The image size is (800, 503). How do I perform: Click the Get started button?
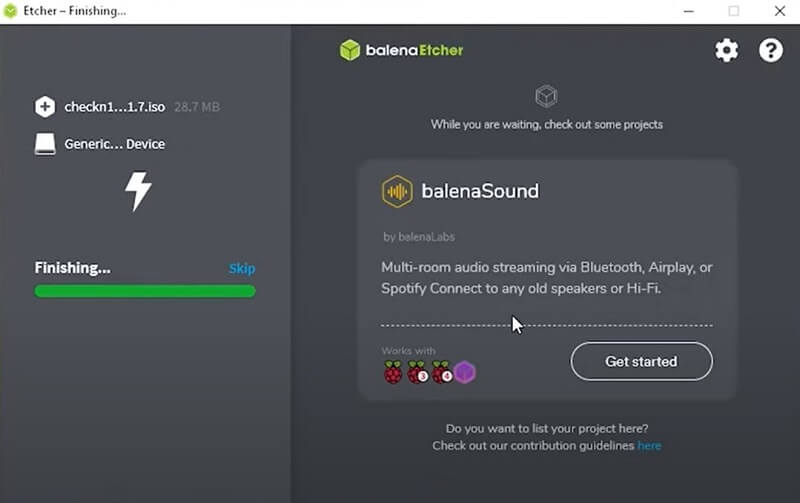tap(641, 361)
